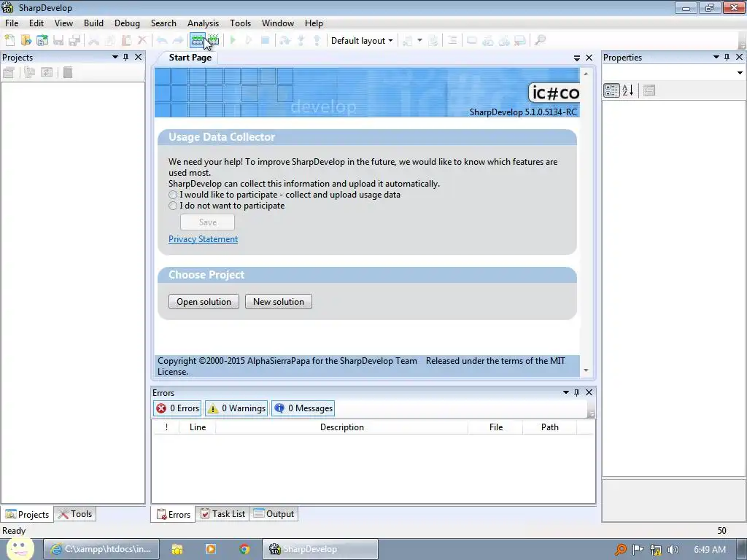The height and width of the screenshot is (560, 747).
Task: Click the Line column header in Errors
Action: (197, 427)
